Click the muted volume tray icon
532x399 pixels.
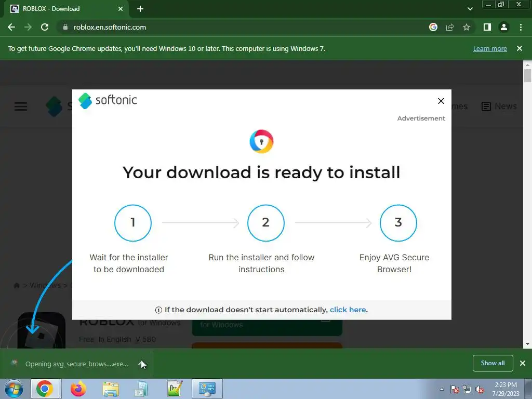click(x=480, y=389)
